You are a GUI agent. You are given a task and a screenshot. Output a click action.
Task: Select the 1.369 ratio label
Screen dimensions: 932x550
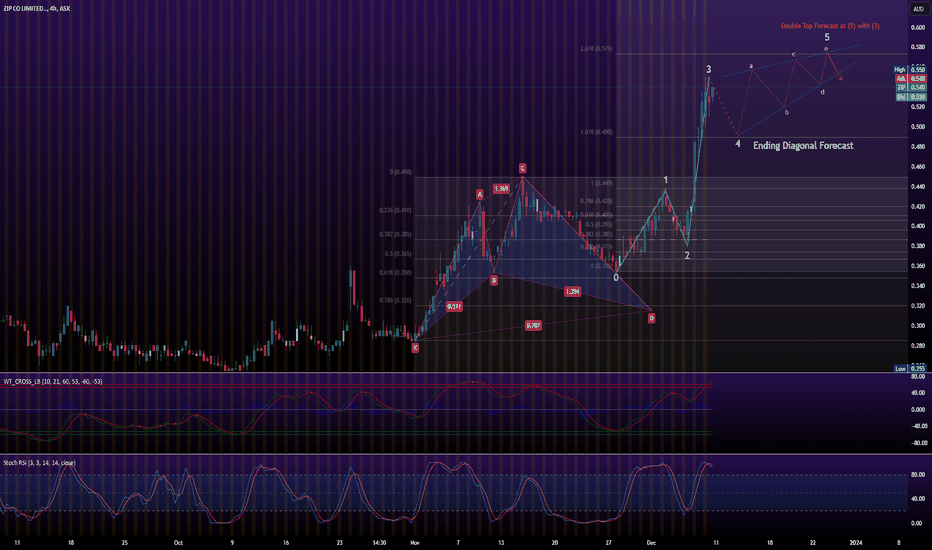click(x=501, y=188)
